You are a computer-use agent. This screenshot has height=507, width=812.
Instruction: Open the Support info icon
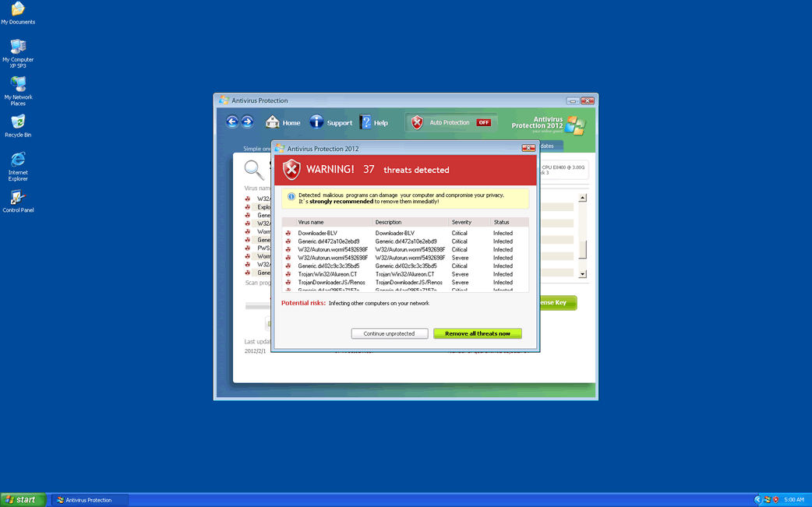[x=316, y=122]
